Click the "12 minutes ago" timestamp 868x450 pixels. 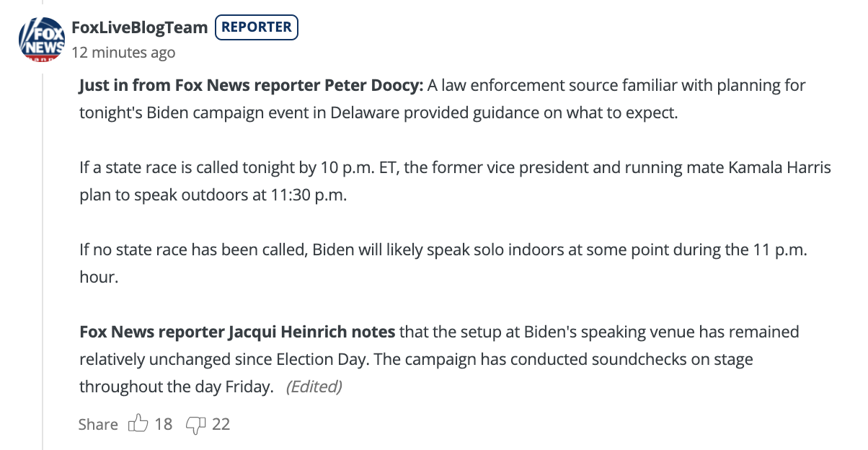(123, 53)
